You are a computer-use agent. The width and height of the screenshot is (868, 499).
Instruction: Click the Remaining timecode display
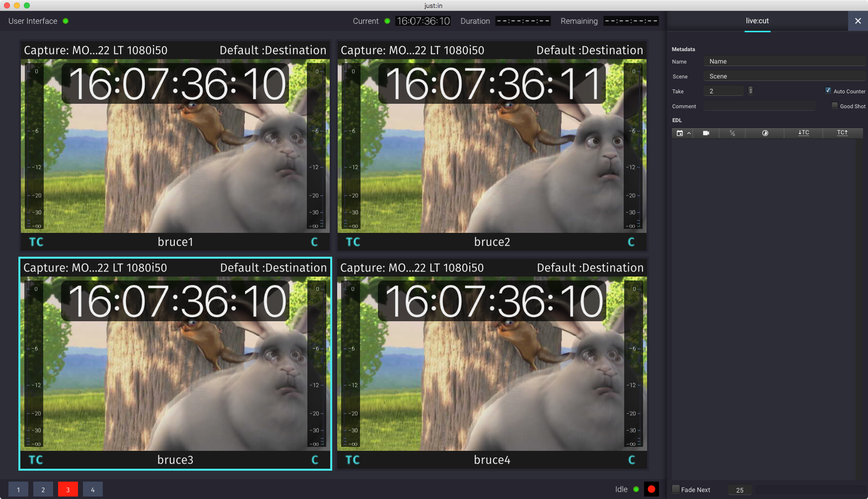pyautogui.click(x=631, y=21)
